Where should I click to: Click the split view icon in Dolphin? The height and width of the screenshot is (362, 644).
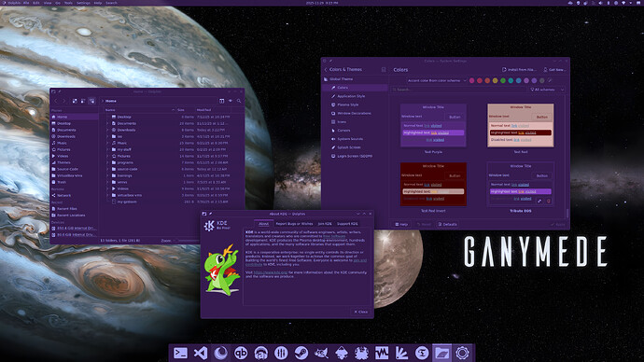(222, 101)
